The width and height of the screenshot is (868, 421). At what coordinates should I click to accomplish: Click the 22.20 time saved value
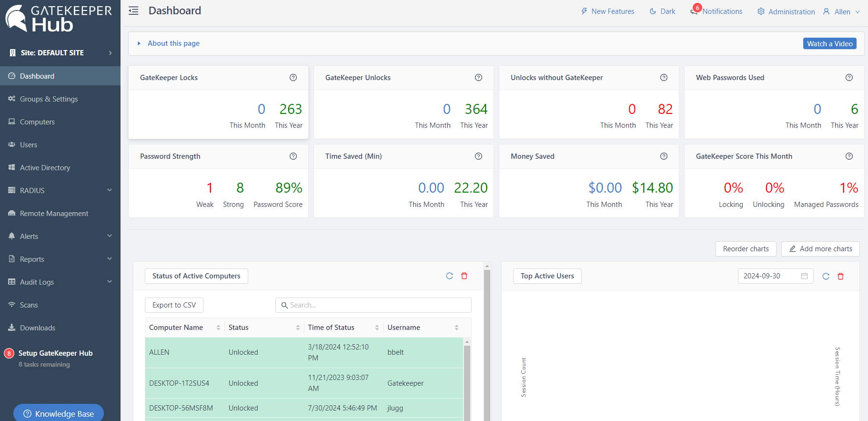pyautogui.click(x=471, y=188)
